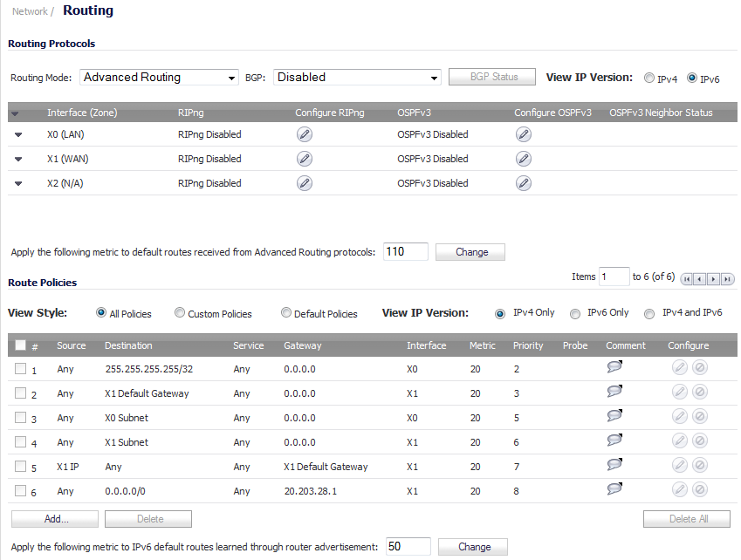Select IPv4 view in Routing Protocols
The image size is (741, 560).
[649, 78]
